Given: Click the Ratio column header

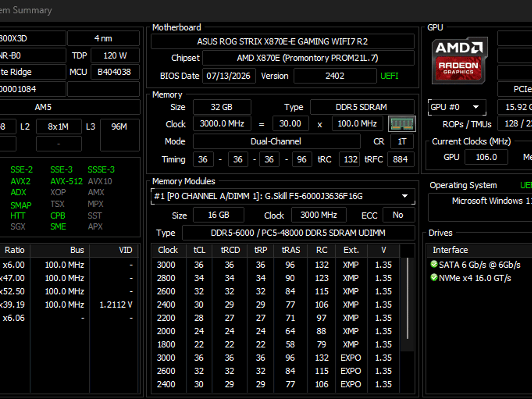Looking at the screenshot, I should coord(15,250).
